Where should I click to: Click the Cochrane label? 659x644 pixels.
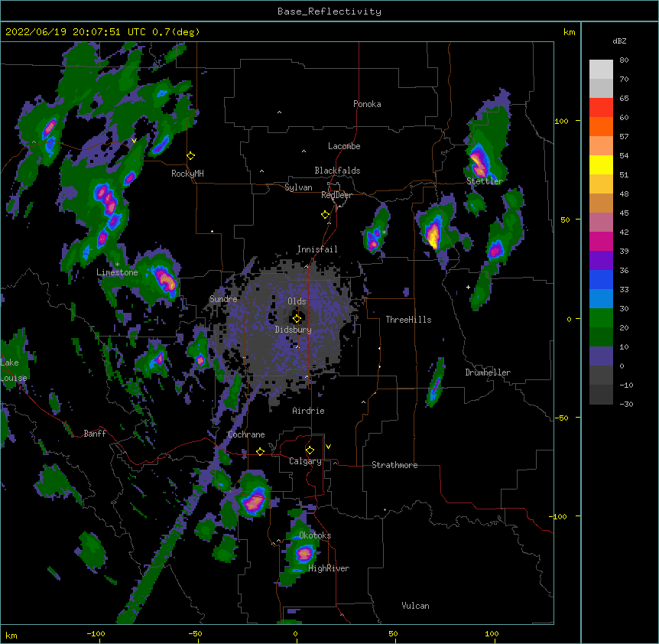pyautogui.click(x=246, y=434)
